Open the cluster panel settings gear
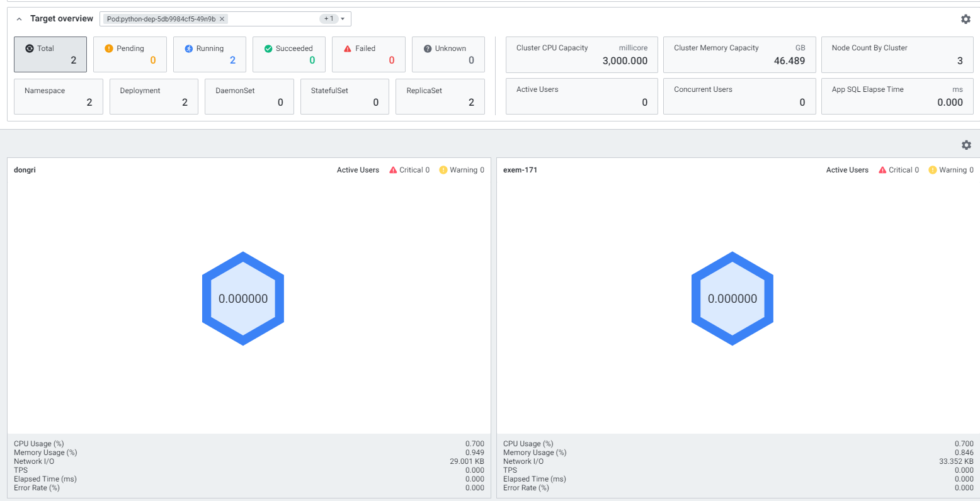The image size is (980, 501). (966, 145)
